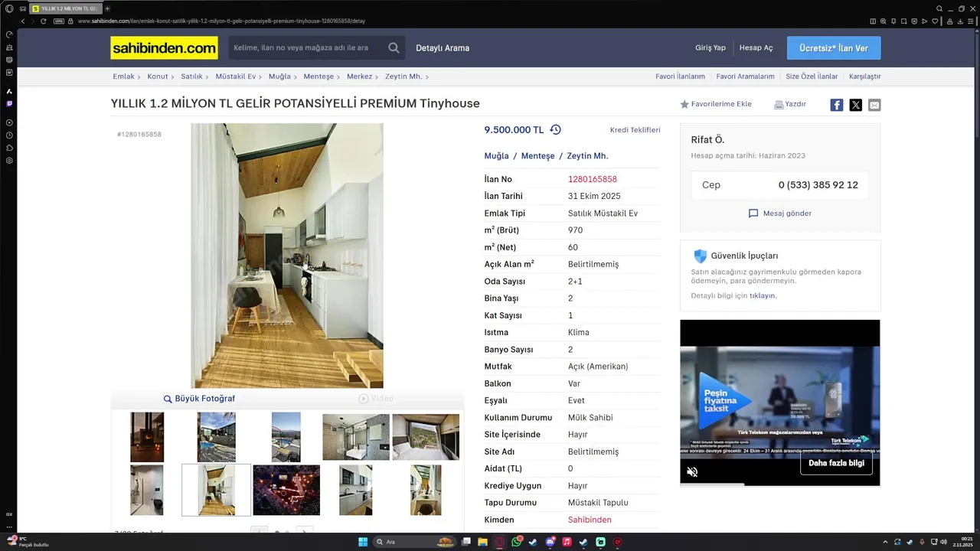Image resolution: width=980 pixels, height=551 pixels.
Task: Open WhatsApp from taskbar
Action: coord(517,542)
